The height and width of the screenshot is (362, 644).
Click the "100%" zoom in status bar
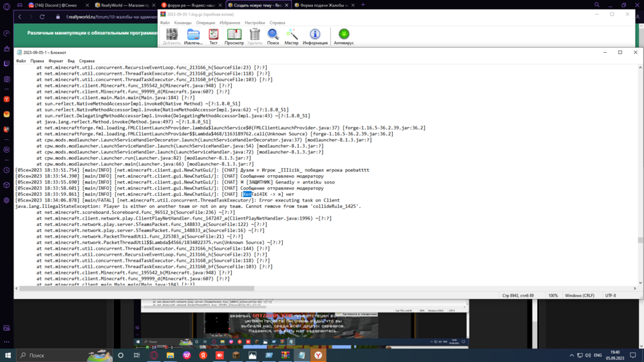click(553, 296)
